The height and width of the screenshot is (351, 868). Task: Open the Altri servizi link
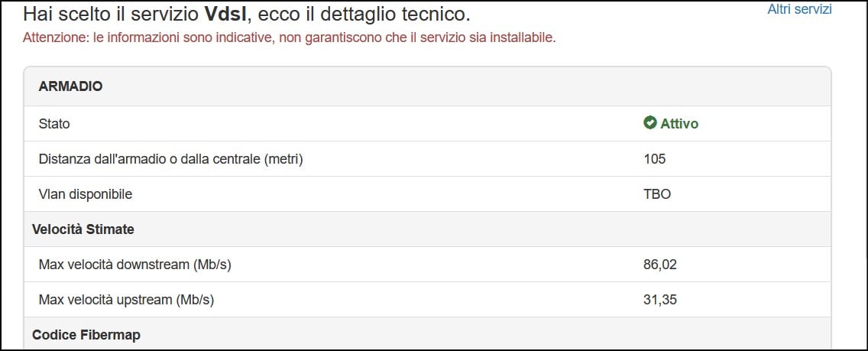(799, 9)
